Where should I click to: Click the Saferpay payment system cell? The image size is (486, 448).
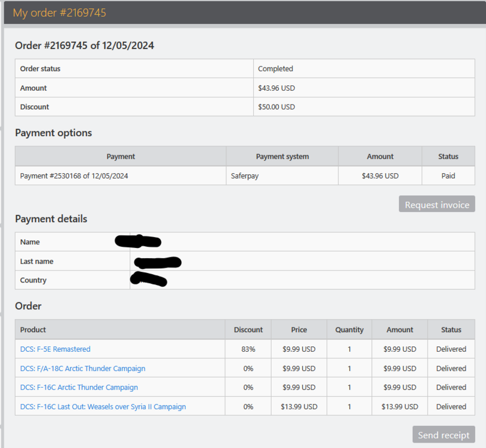pyautogui.click(x=245, y=176)
